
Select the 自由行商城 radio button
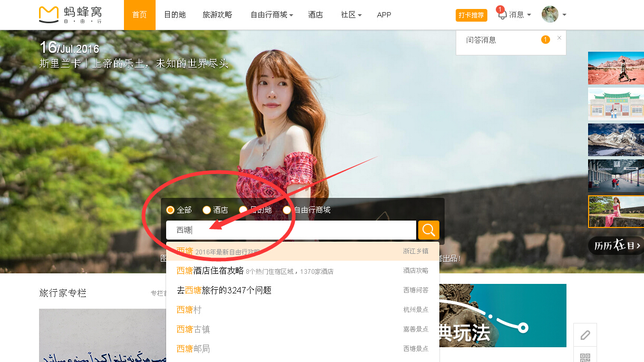tap(287, 210)
